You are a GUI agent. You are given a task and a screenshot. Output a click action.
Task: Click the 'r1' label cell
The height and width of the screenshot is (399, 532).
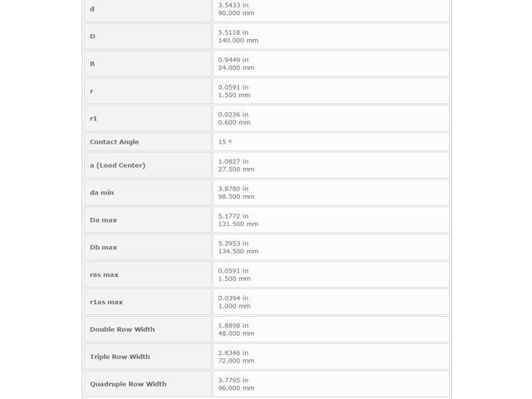click(148, 118)
